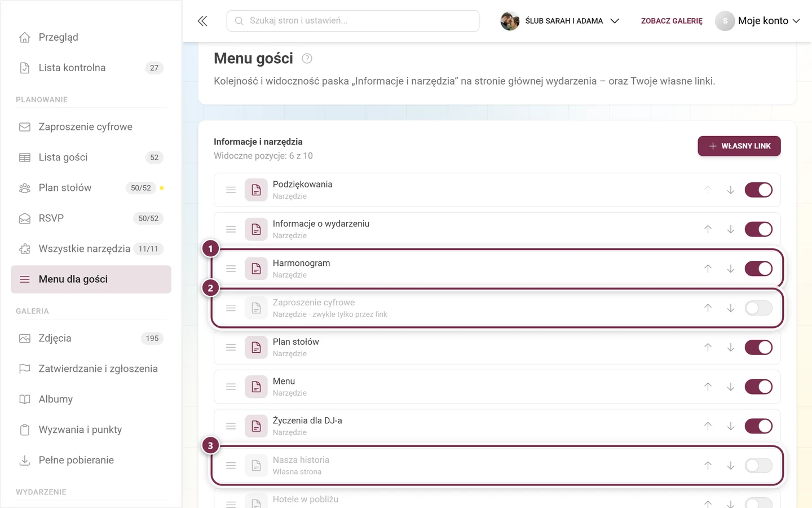Viewport: 812px width, 508px height.
Task: Open the Zobacz galerię link
Action: [x=672, y=21]
